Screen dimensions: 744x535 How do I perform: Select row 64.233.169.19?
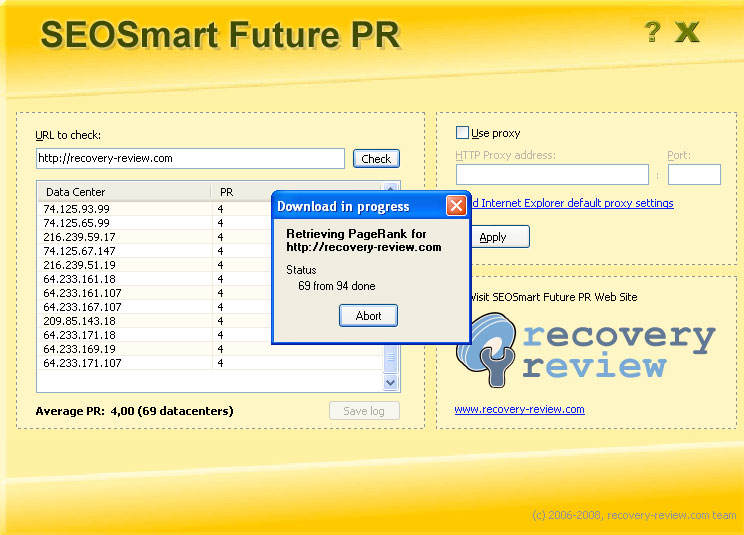[x=210, y=349]
